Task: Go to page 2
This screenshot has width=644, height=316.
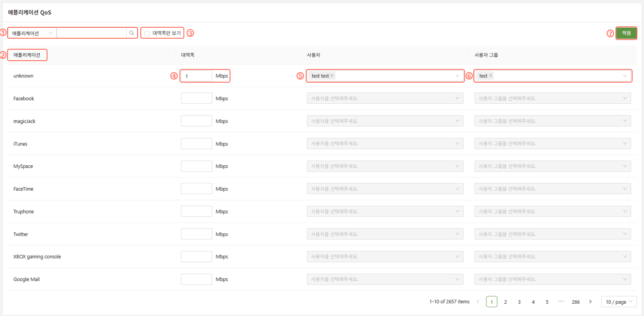Action: [x=505, y=302]
